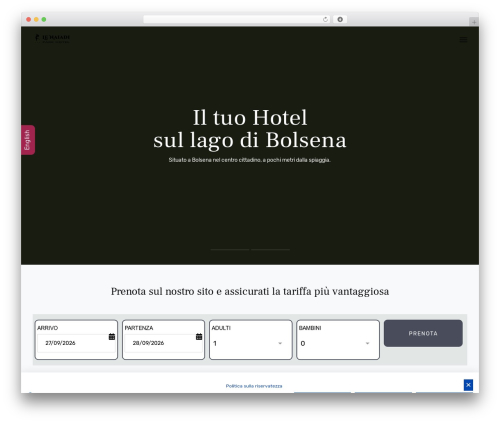The image size is (500, 423).
Task: Reload page via browser refresh icon
Action: click(x=325, y=19)
